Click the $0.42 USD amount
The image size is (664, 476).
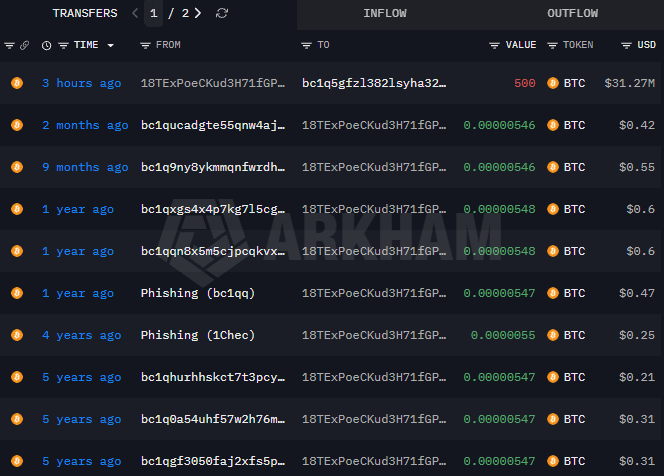point(637,125)
